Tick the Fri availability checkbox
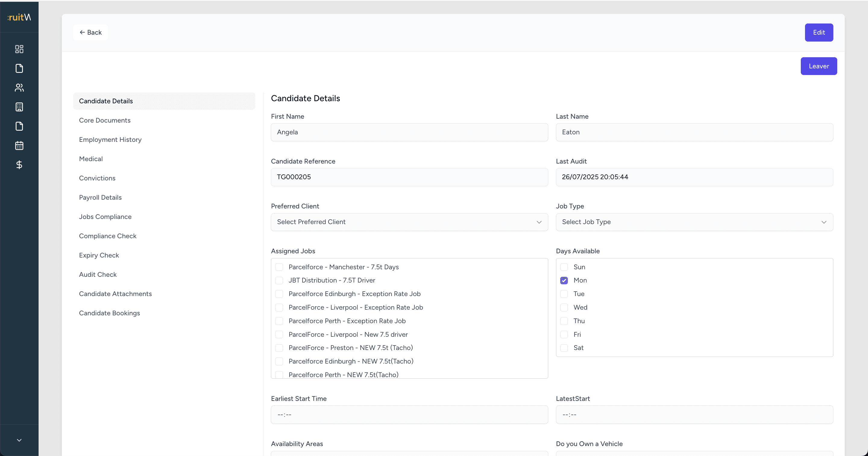This screenshot has height=456, width=868. click(x=564, y=334)
